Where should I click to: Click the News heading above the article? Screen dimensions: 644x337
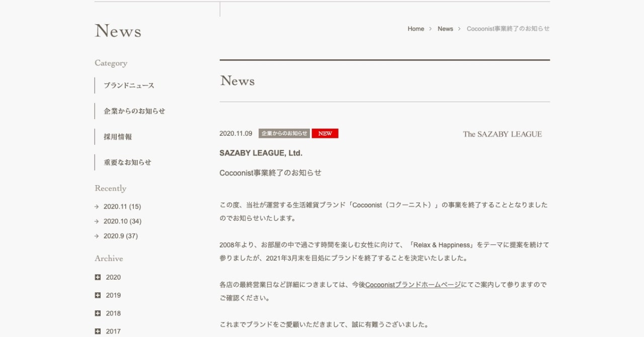point(237,81)
